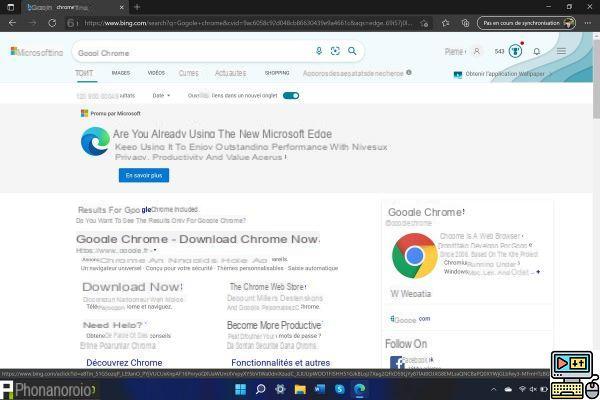Open the Wikipedia link in Chrome panel

(411, 294)
